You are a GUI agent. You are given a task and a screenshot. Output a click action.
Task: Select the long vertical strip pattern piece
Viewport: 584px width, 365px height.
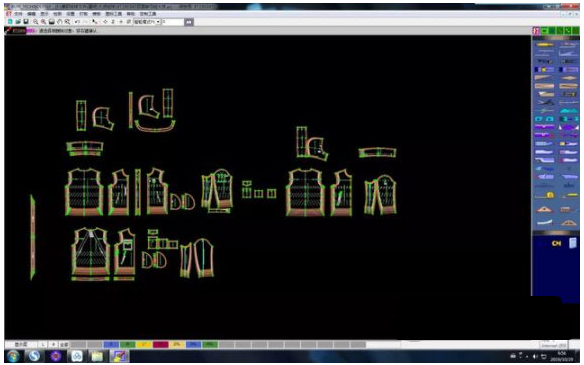pos(33,237)
